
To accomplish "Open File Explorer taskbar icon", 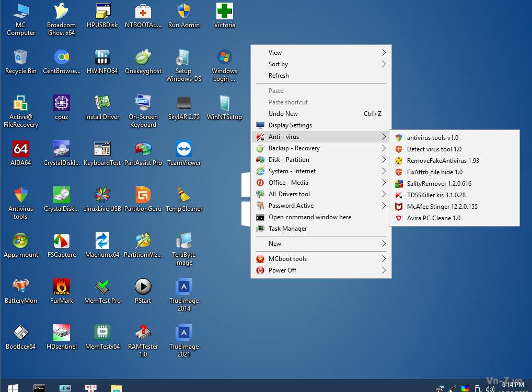I will (117, 388).
